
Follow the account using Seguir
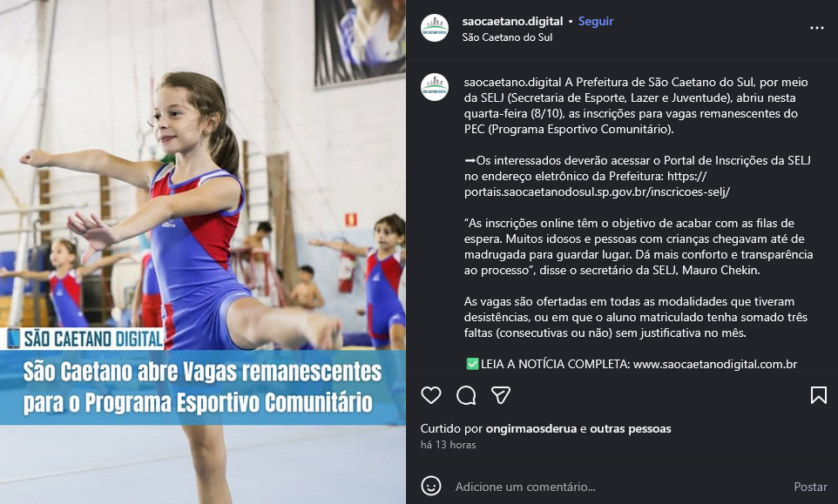[595, 22]
